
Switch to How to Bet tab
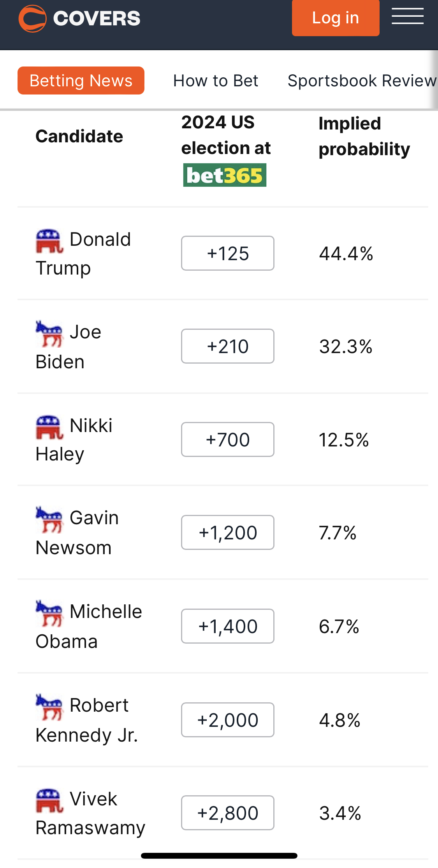tap(216, 80)
